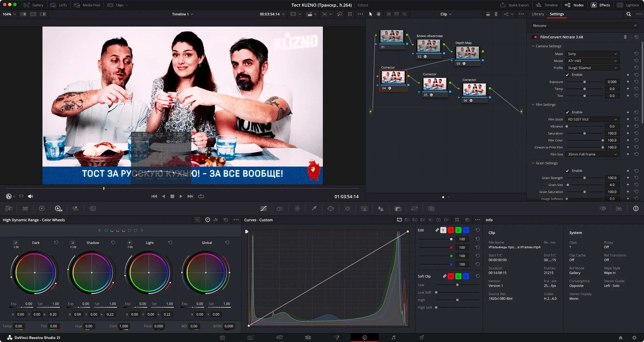
Task: Show the Timeline panel
Action: tap(547, 5)
